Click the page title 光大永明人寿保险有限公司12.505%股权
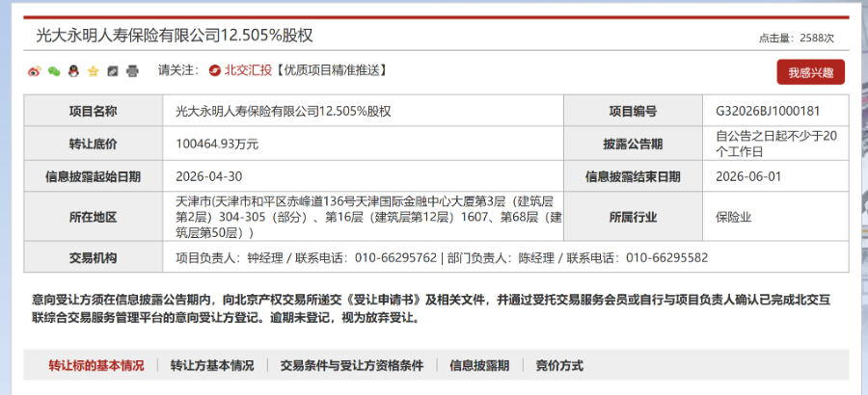 pos(175,36)
